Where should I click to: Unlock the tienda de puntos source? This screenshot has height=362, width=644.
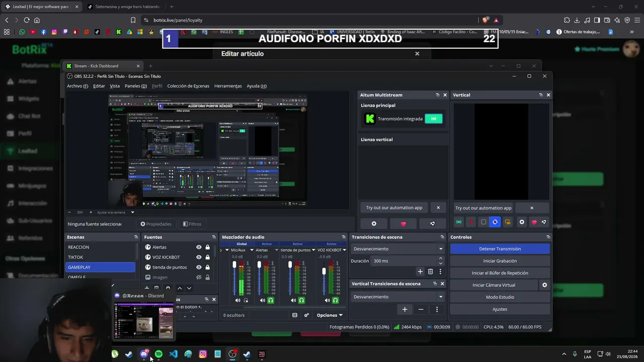[207, 267]
